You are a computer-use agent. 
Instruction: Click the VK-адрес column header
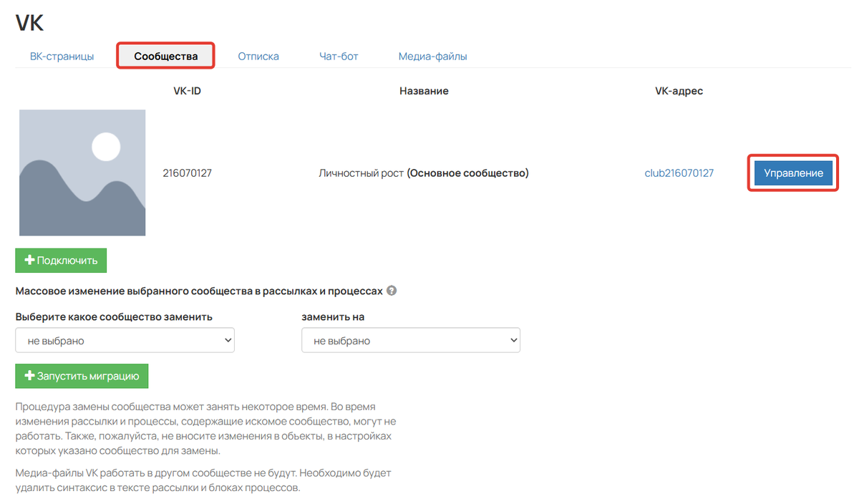(679, 91)
